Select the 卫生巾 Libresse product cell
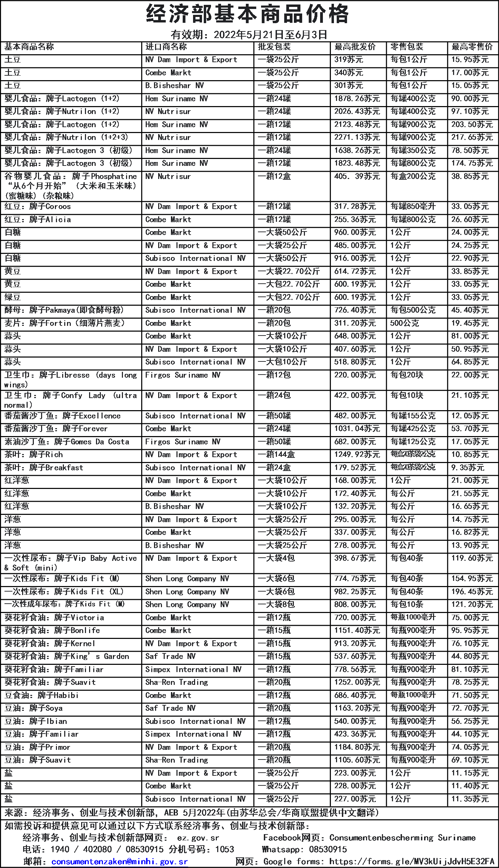This screenshot has width=499, height=868. 71,380
